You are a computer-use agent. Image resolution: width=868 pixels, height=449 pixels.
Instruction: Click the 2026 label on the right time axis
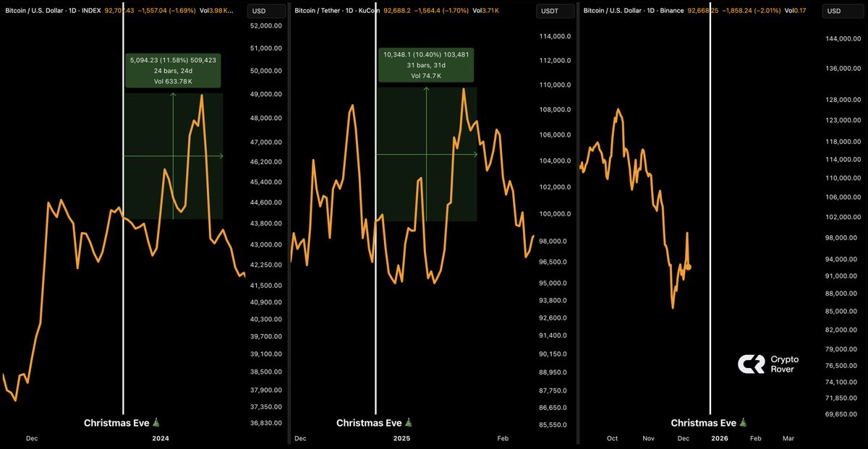click(719, 438)
